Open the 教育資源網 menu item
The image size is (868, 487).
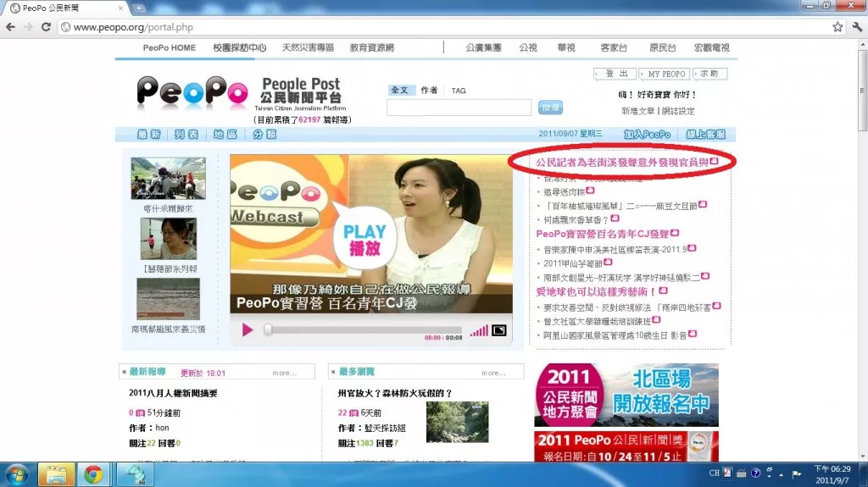371,47
